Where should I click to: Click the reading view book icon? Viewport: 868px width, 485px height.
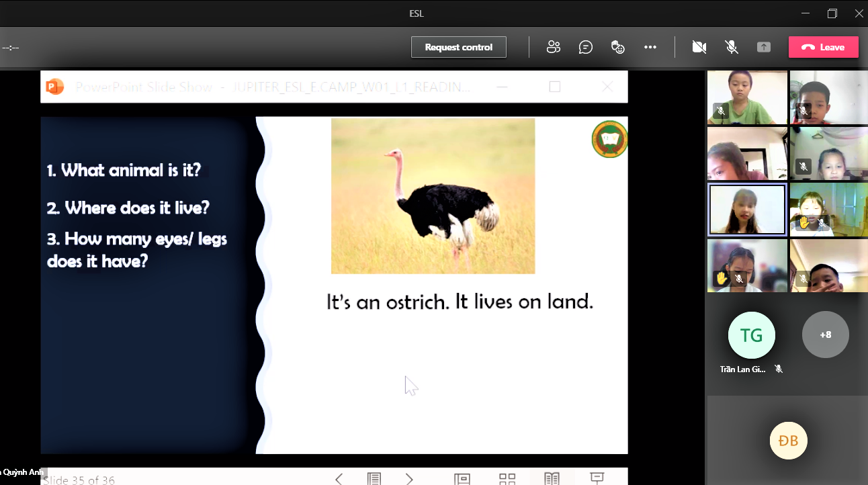(552, 478)
